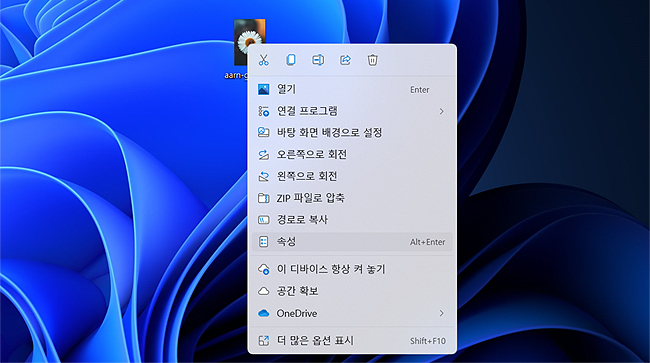Click the cloud sync icon beside 이 디바이스 항상 켜 놓기
The height and width of the screenshot is (363, 650).
tap(264, 269)
